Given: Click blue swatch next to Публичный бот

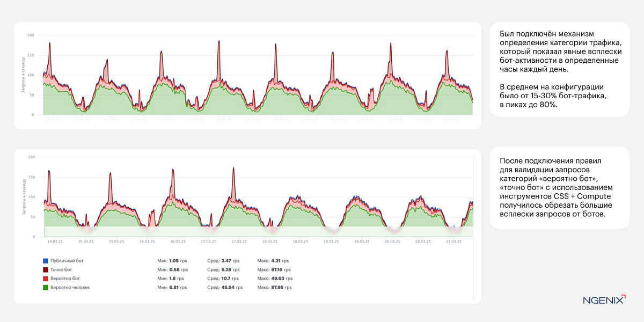Looking at the screenshot, I should (x=45, y=261).
